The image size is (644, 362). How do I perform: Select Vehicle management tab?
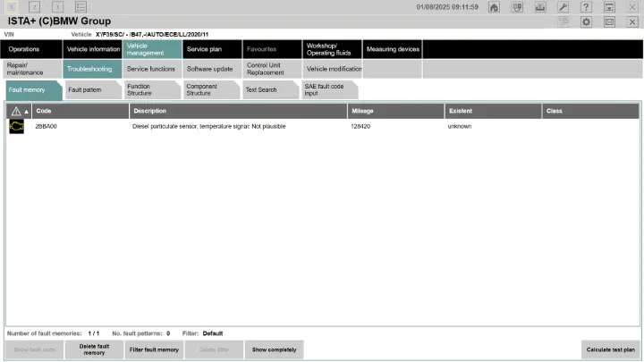click(x=152, y=49)
